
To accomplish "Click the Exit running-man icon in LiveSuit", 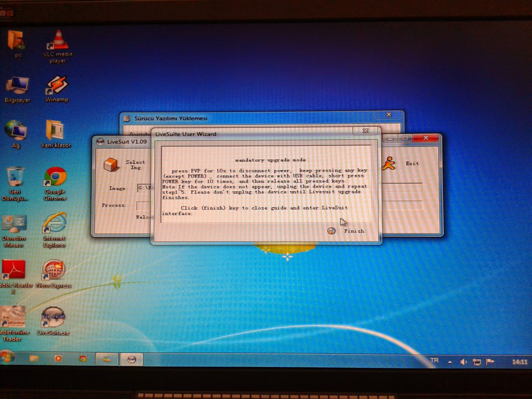I will pyautogui.click(x=389, y=164).
